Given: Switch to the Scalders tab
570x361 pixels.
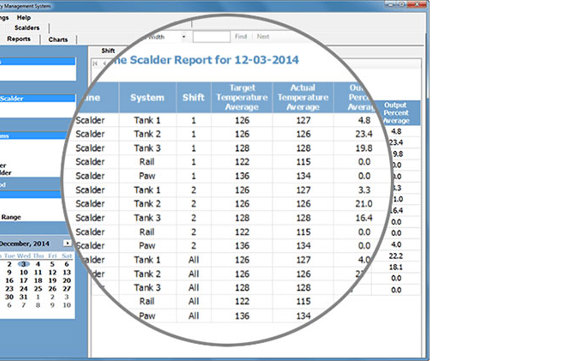Looking at the screenshot, I should pyautogui.click(x=27, y=28).
